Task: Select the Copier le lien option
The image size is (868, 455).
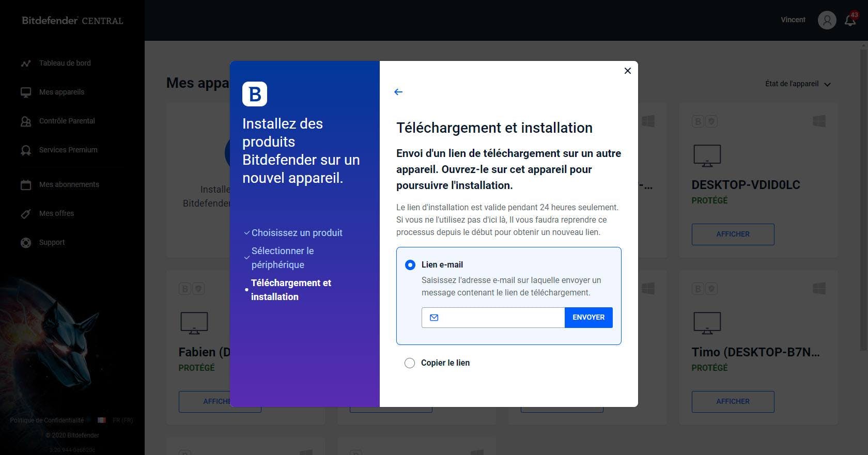Action: tap(410, 363)
